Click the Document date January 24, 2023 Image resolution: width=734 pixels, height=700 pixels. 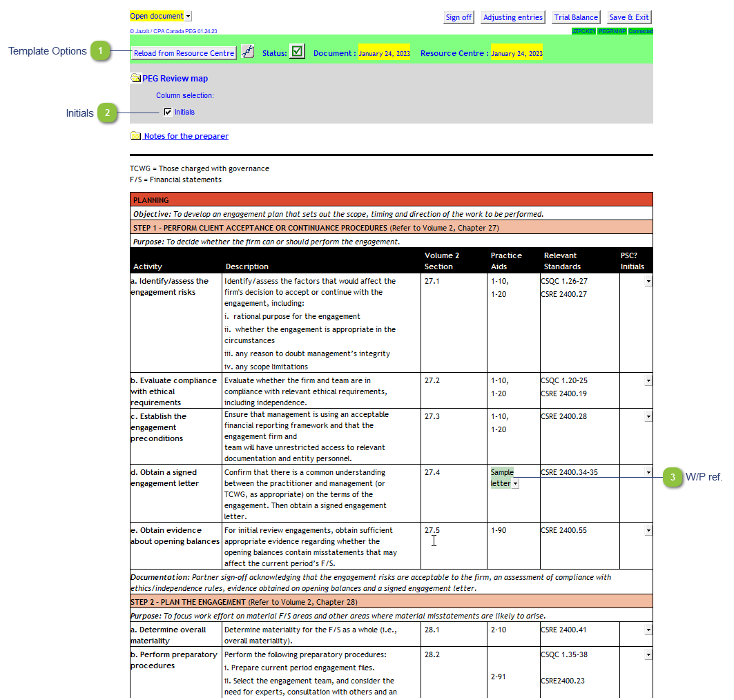385,53
